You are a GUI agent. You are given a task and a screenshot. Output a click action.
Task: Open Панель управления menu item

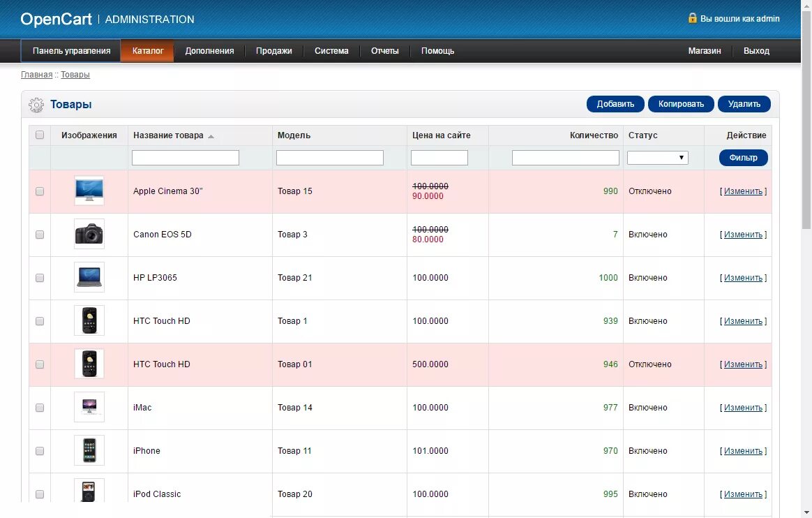(71, 51)
